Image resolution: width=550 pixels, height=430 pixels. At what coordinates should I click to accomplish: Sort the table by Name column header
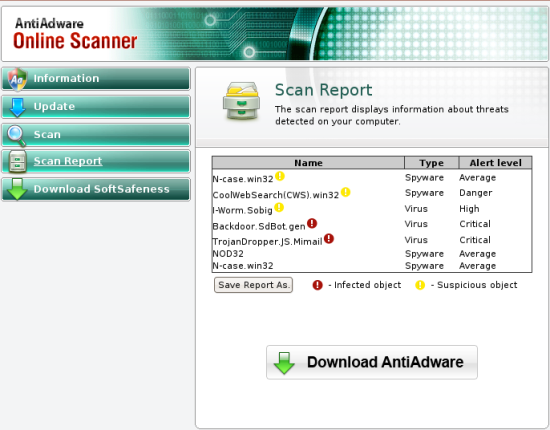pyautogui.click(x=308, y=163)
